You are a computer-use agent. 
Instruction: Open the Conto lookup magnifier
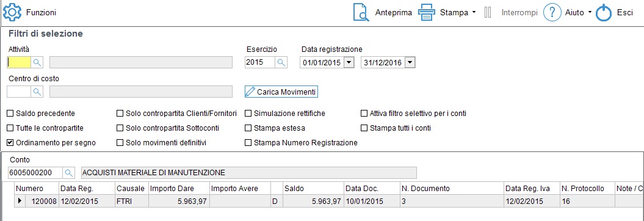coord(69,173)
